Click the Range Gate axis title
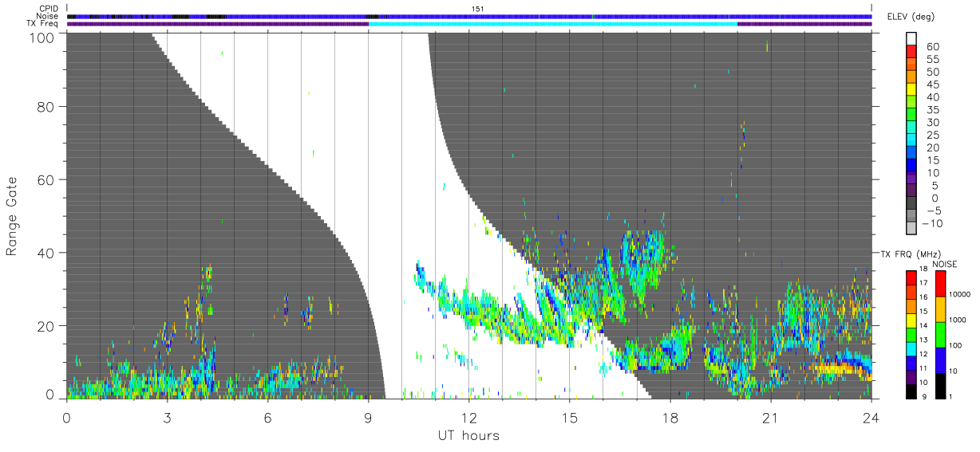The image size is (980, 452). (12, 216)
